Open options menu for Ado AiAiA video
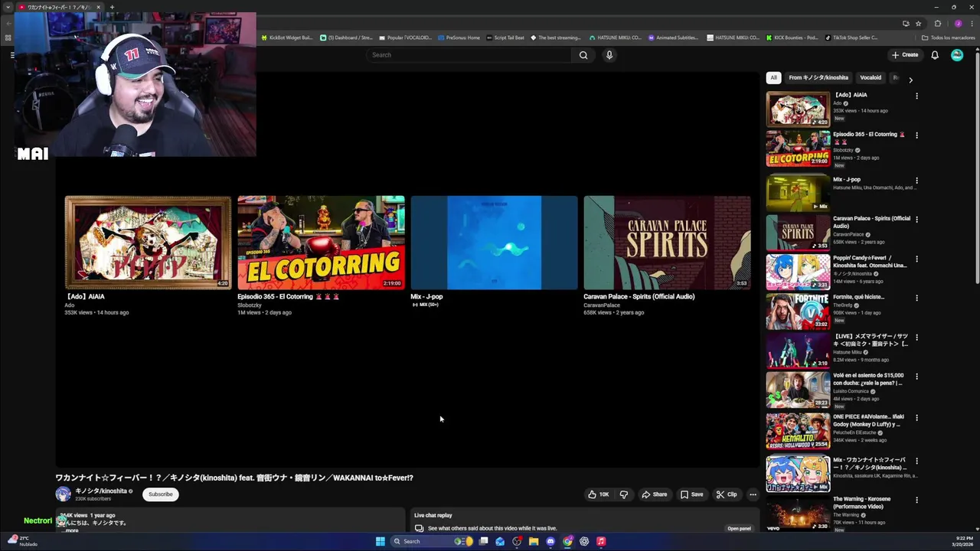Image resolution: width=980 pixels, height=551 pixels. [916, 96]
